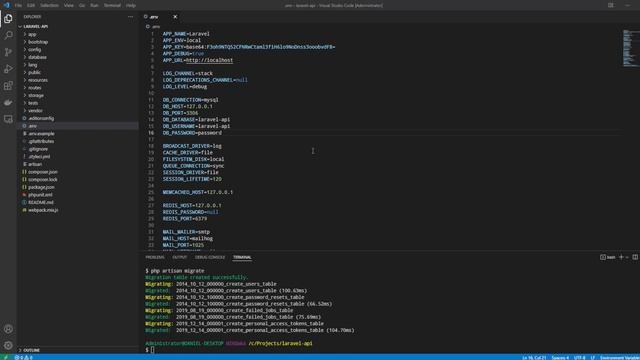The height and width of the screenshot is (360, 640).
Task: Split the terminal panel
Action: click(x=635, y=257)
